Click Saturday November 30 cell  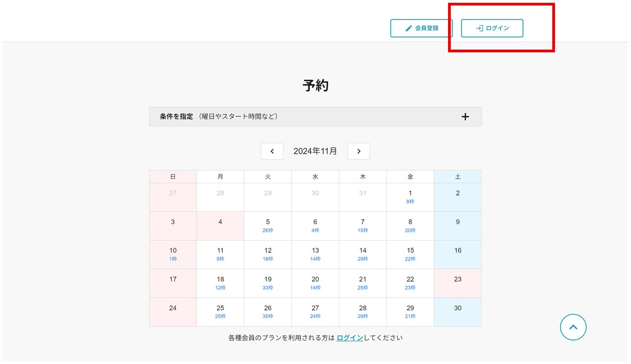coord(458,312)
